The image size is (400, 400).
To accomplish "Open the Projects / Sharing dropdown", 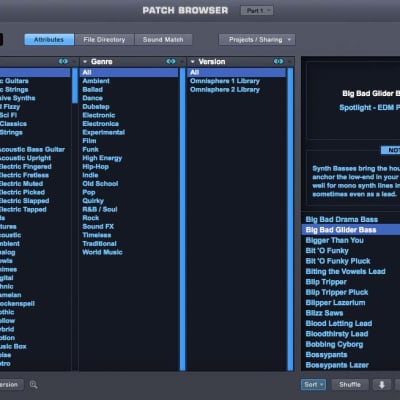I will click(x=257, y=40).
